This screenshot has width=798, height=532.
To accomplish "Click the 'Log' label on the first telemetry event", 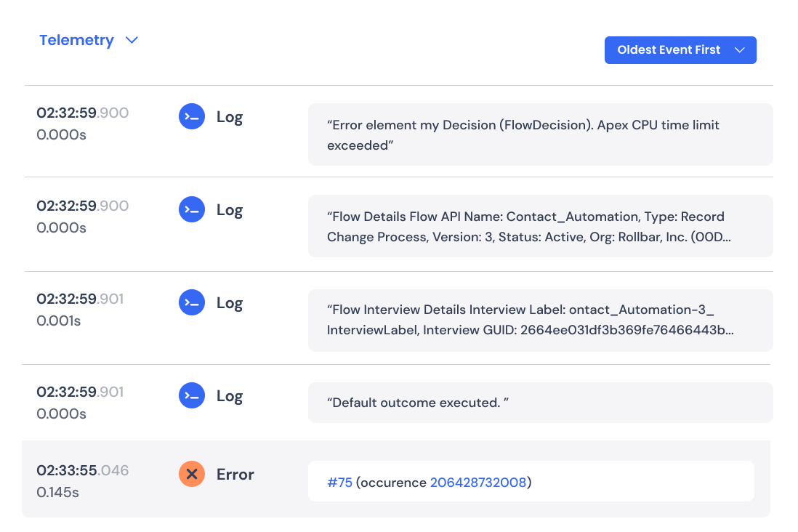I will [230, 116].
